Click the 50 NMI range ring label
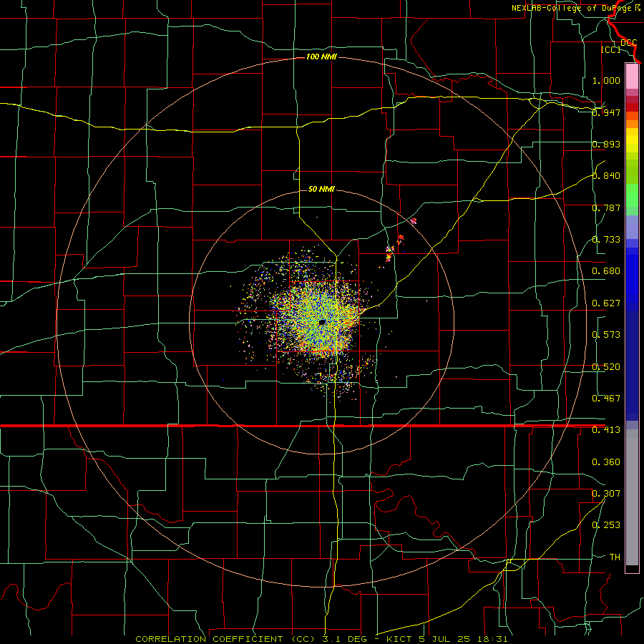644x644 pixels. [321, 189]
